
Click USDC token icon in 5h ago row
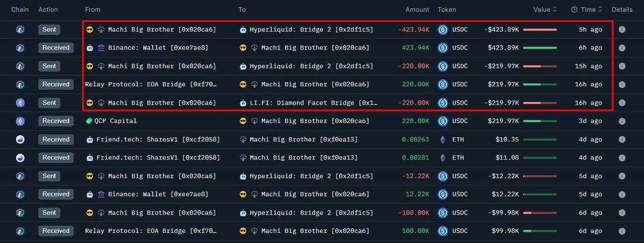tap(443, 30)
